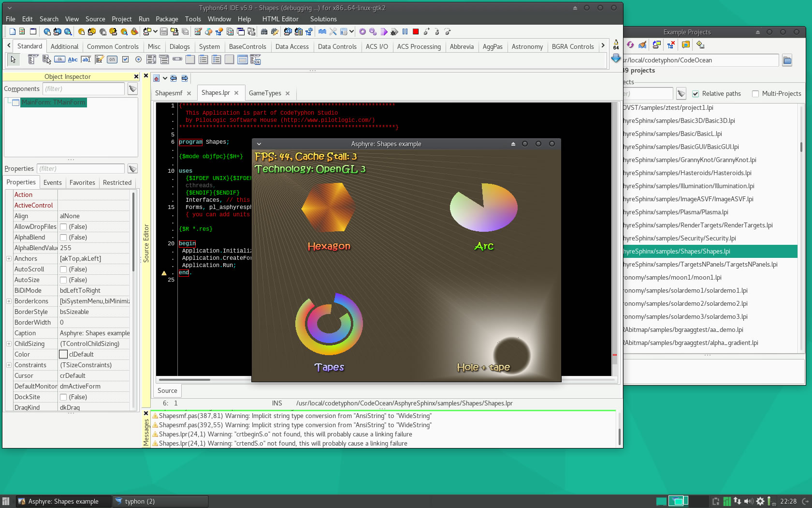
Task: Pick the TScrollBar component icon
Action: (x=177, y=60)
